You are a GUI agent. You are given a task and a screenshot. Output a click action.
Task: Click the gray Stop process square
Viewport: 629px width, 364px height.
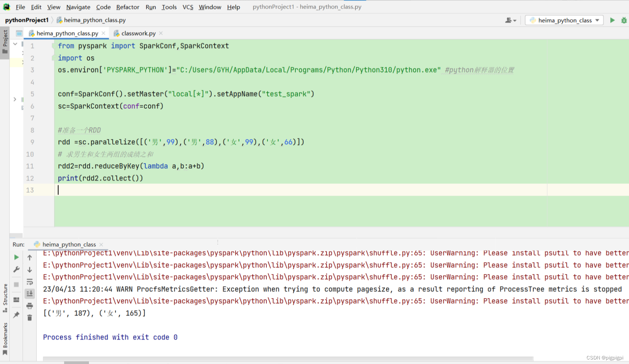[x=16, y=285]
